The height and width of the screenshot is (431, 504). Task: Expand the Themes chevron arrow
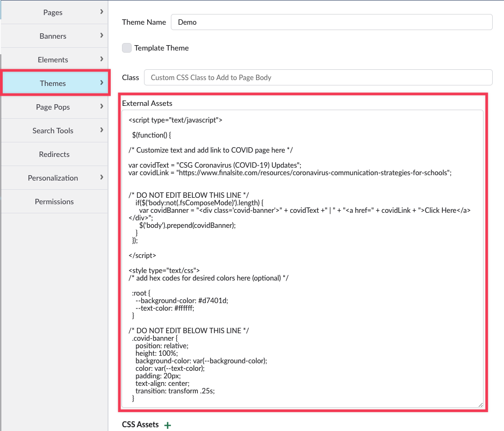point(102,83)
